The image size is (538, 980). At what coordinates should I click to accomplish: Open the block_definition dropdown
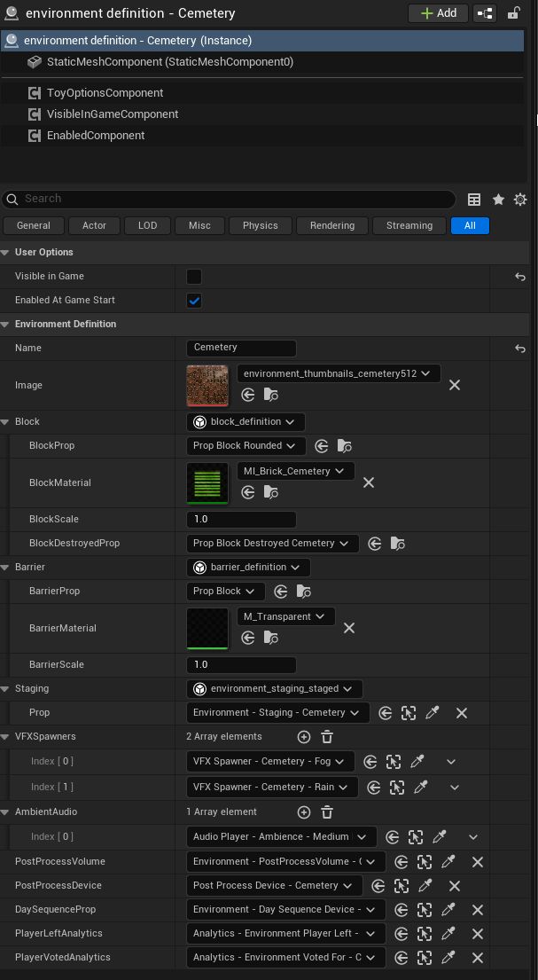click(x=246, y=422)
